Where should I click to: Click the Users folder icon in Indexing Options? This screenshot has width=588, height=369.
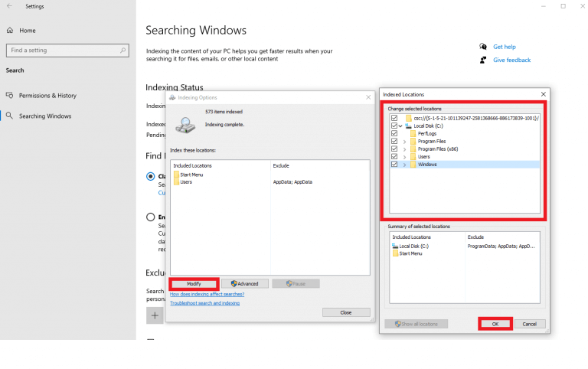tap(176, 182)
